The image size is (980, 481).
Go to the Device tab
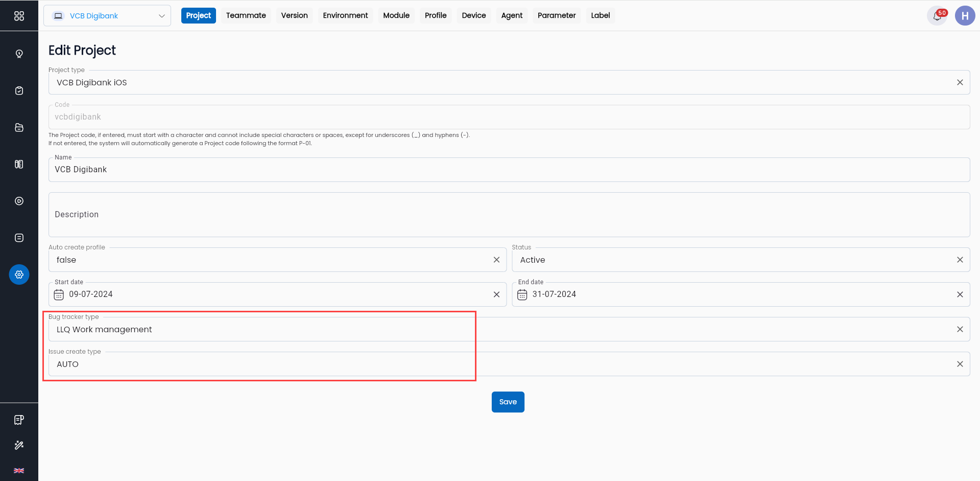(474, 15)
